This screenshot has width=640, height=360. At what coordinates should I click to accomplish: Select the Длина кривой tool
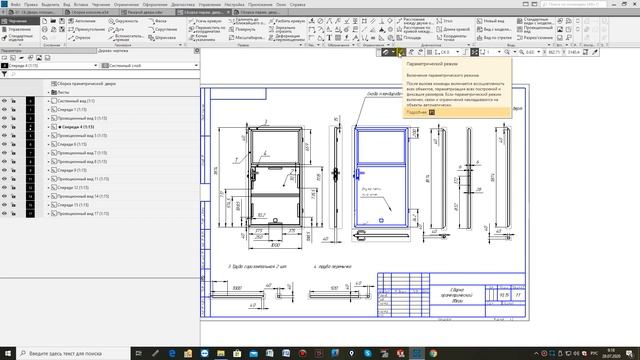(453, 29)
